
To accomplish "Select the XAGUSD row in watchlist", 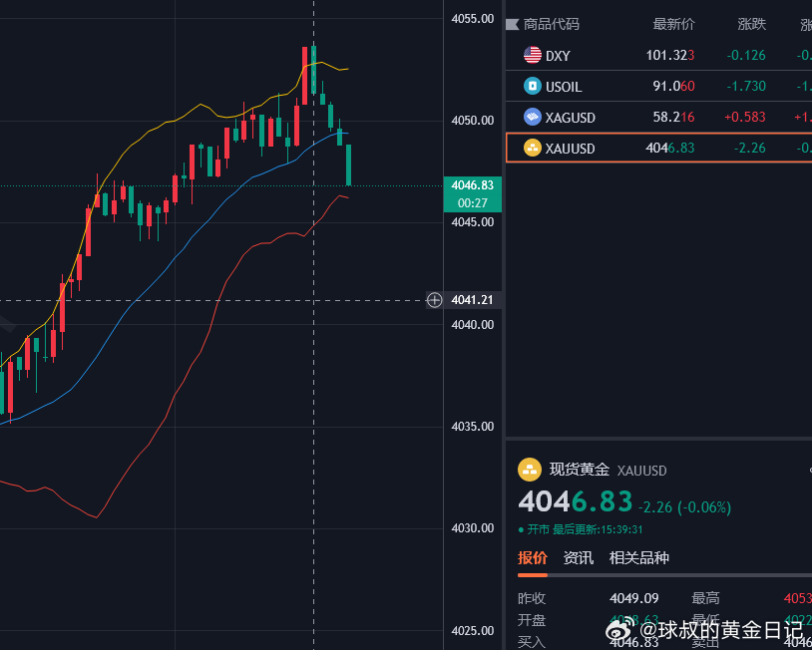I will click(x=658, y=117).
